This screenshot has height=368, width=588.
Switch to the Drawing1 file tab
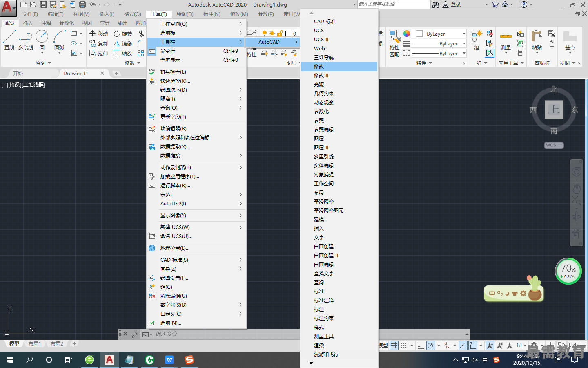tap(84, 73)
